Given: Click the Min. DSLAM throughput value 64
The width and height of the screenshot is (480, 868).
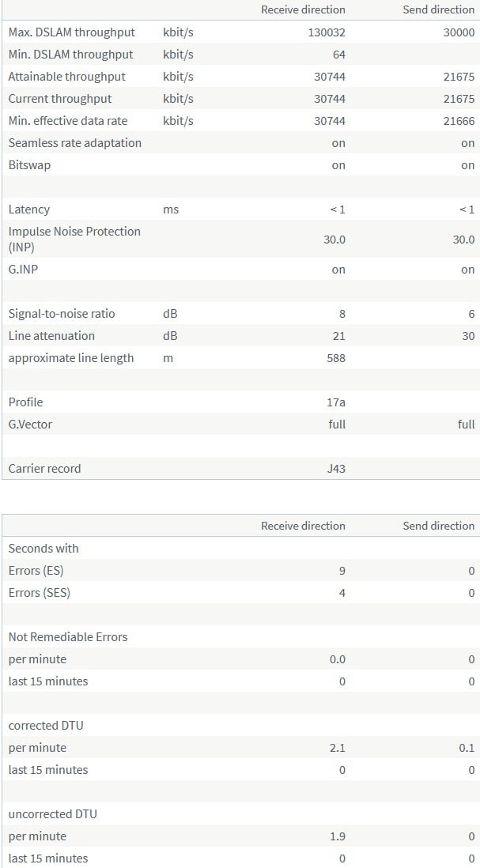Looking at the screenshot, I should click(x=338, y=55).
